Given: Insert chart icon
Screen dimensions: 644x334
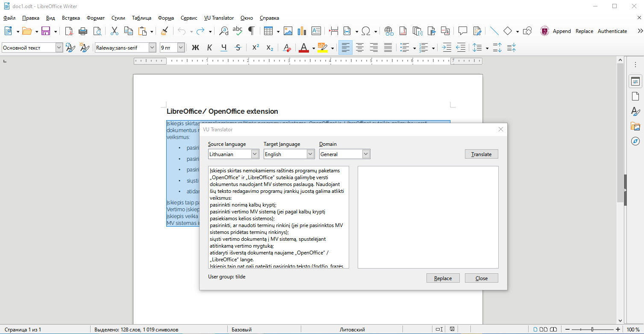Looking at the screenshot, I should point(302,31).
